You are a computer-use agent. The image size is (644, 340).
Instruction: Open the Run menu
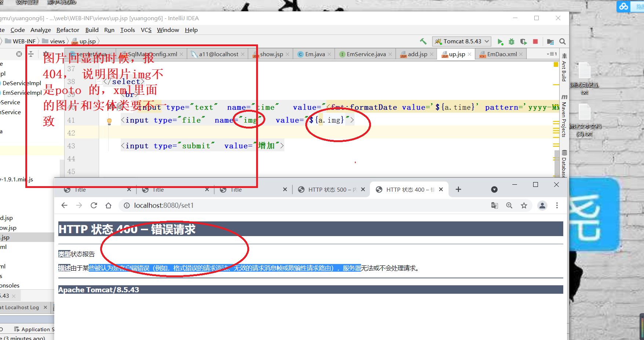click(x=109, y=30)
